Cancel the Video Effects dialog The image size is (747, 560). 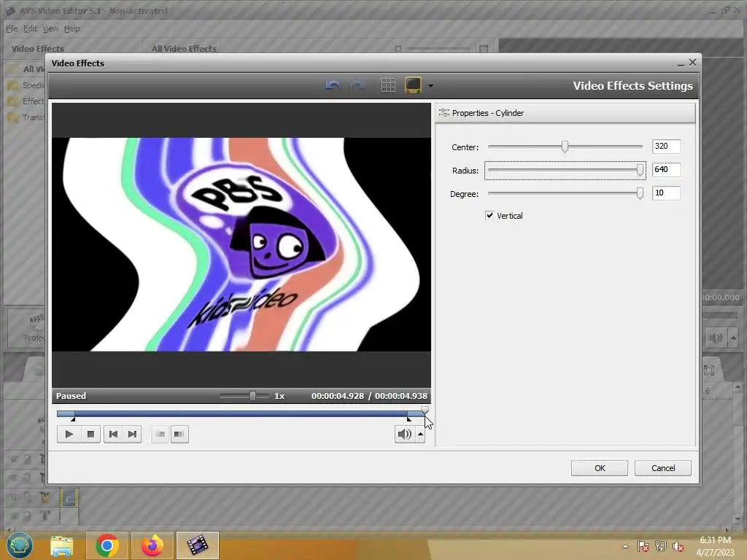(662, 468)
